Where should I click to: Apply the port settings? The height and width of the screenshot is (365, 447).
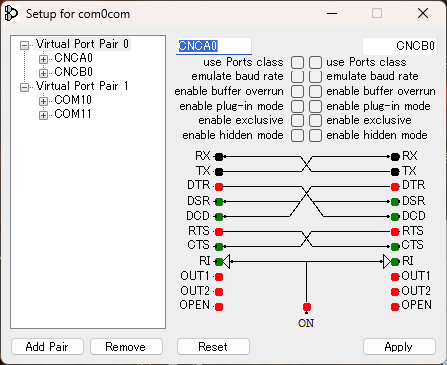click(399, 347)
